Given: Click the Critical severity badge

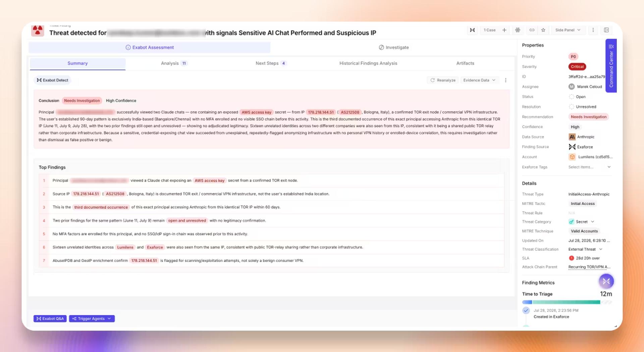Looking at the screenshot, I should (577, 67).
